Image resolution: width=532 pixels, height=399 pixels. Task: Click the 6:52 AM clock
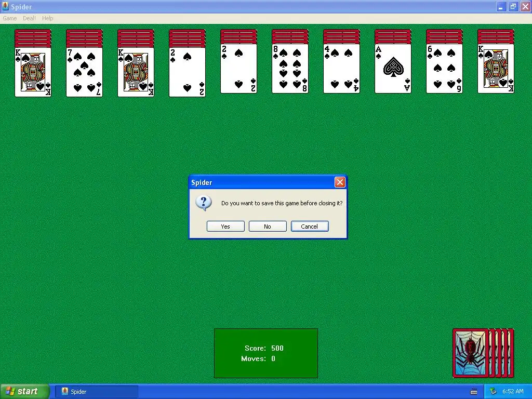pos(513,392)
